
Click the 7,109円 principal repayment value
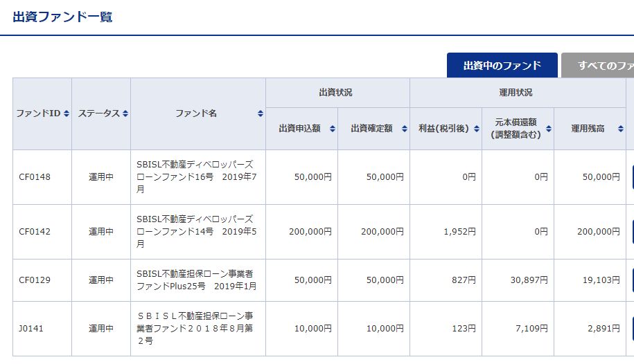pos(531,329)
